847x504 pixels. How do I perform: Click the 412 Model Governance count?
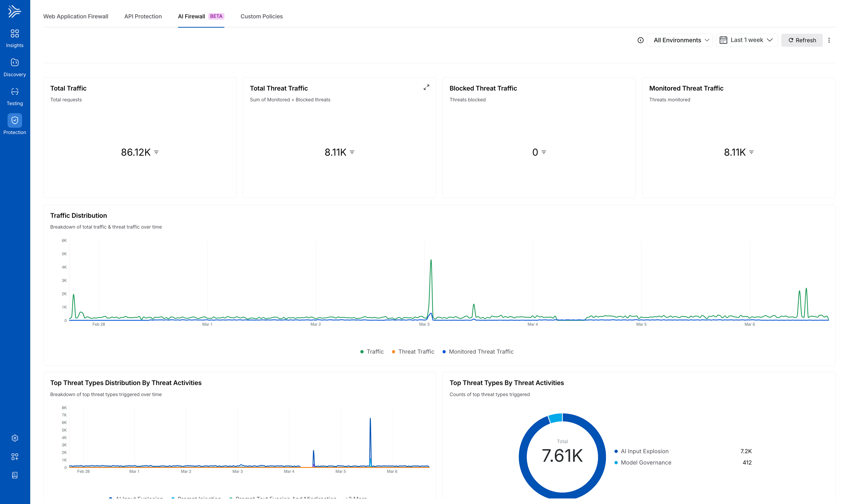(747, 463)
